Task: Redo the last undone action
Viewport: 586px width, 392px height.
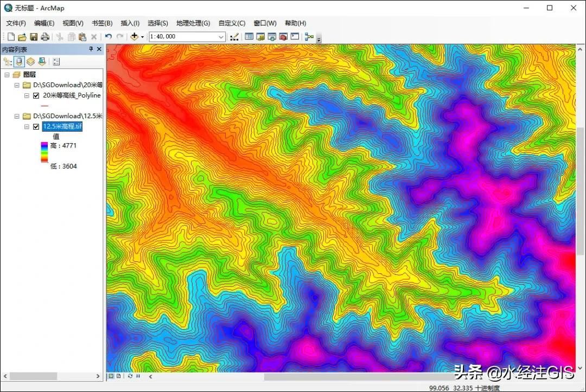Action: tap(120, 36)
